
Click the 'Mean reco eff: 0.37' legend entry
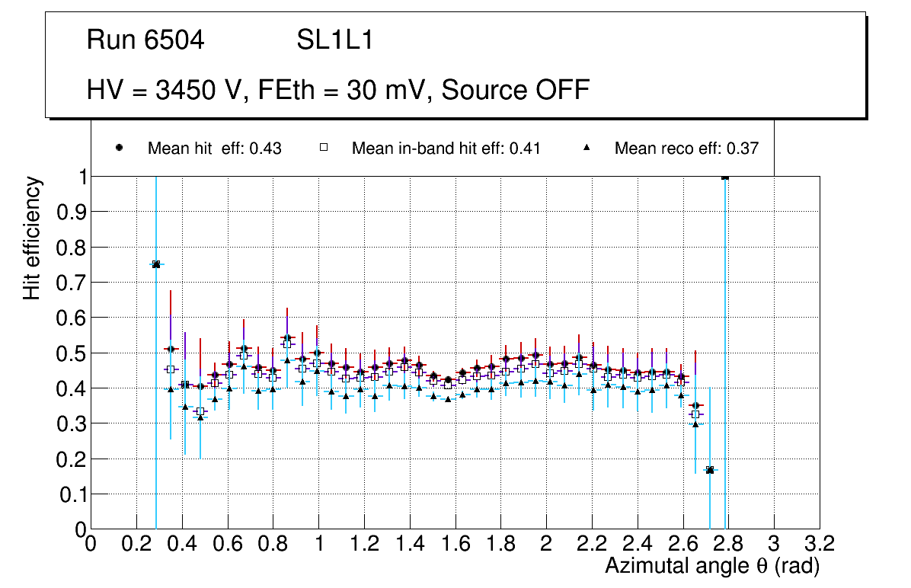(686, 149)
